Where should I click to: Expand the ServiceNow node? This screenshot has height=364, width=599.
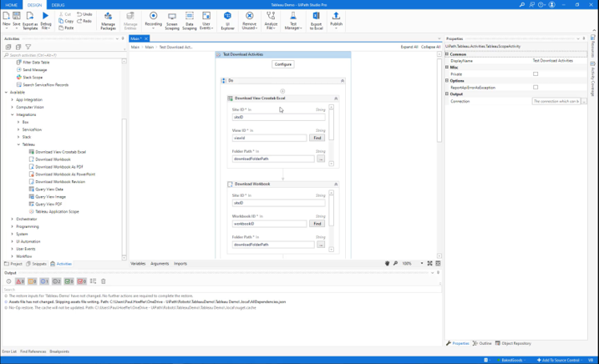pos(18,129)
